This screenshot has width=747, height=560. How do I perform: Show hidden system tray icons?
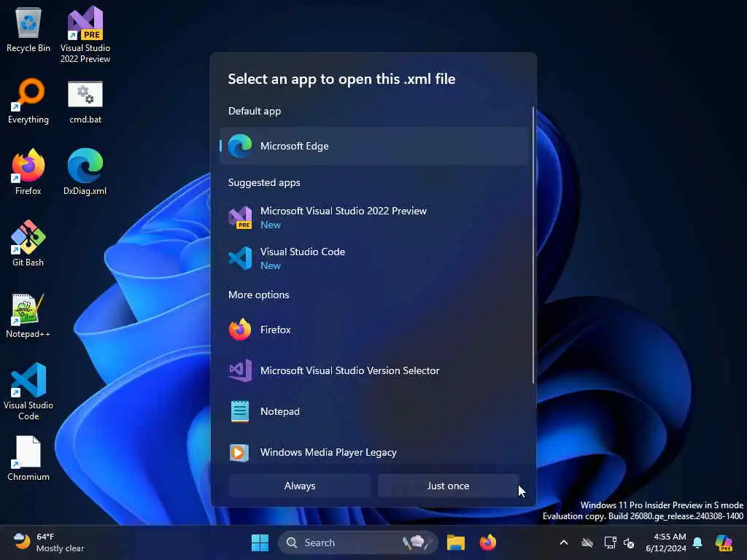click(x=564, y=542)
